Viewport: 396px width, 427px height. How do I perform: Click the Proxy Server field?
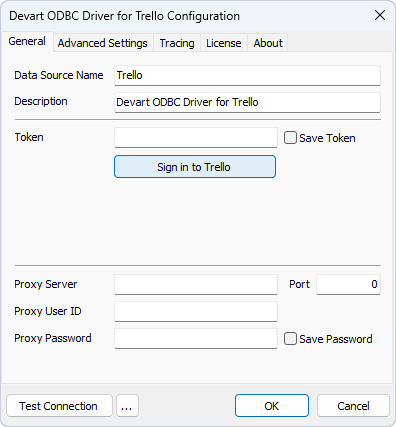(196, 284)
